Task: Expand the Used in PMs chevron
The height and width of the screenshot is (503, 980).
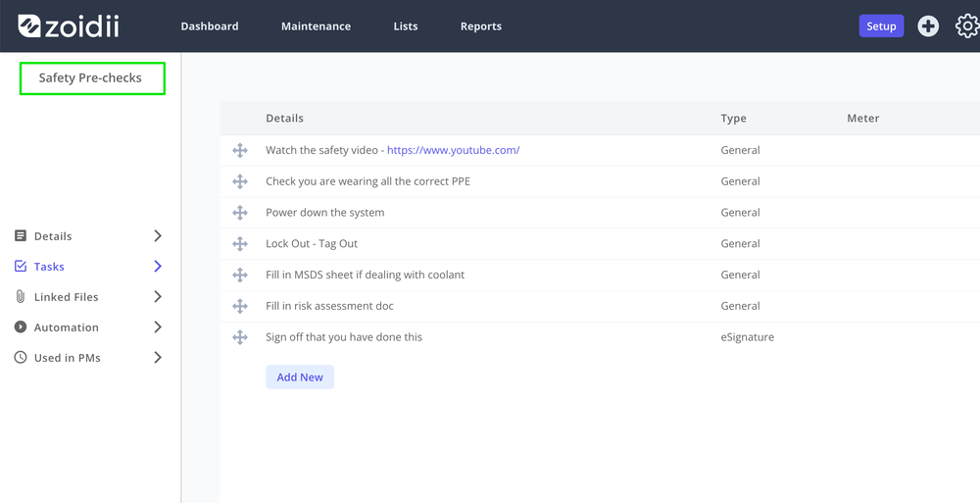Action: (158, 357)
